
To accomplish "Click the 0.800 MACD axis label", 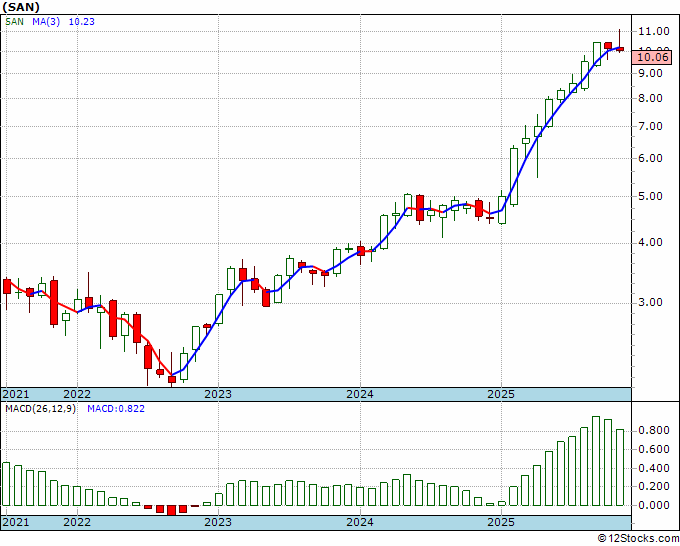I will point(654,431).
